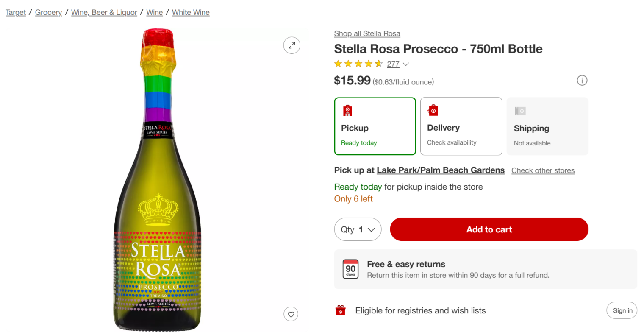Change the Lake Park/Palm Beach Gardens store
This screenshot has height=335, width=644.
coord(440,170)
